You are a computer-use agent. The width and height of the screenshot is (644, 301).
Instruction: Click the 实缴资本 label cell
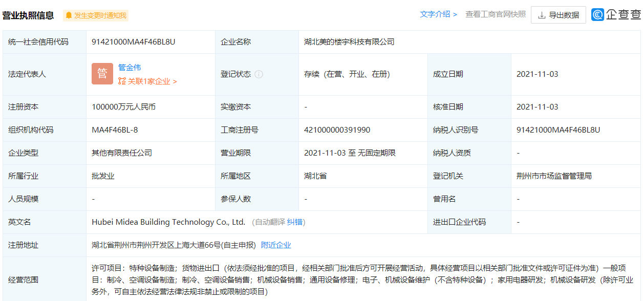[x=257, y=107]
